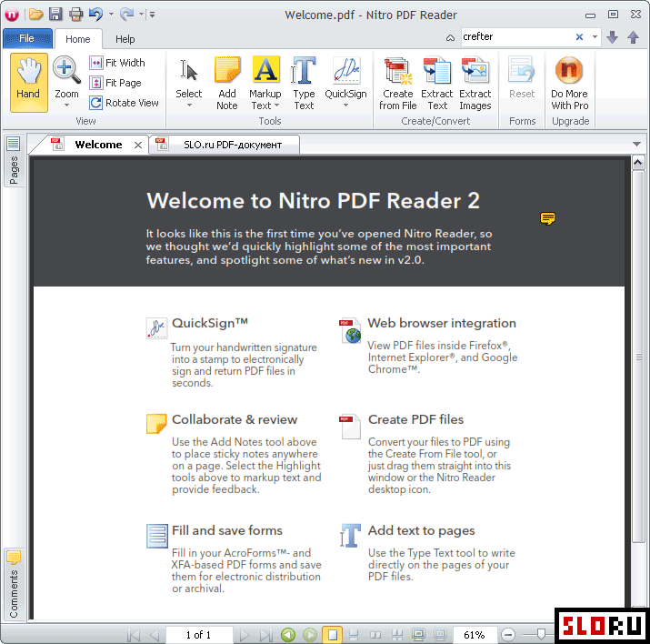Click the Open folder icon in quick access toolbar
Image resolution: width=650 pixels, height=644 pixels.
[x=36, y=15]
